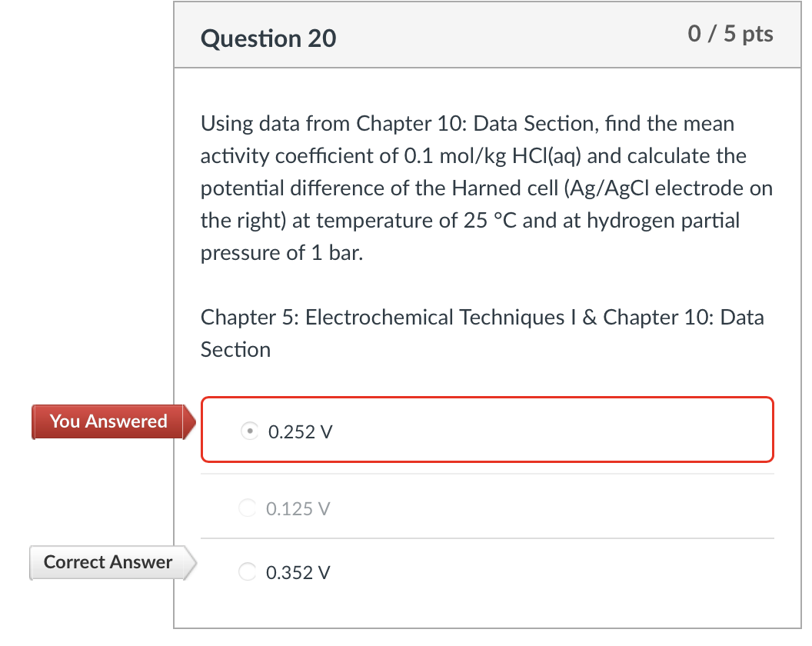Click the Question 20 header
Screen dimensions: 812x646
pyautogui.click(x=268, y=38)
